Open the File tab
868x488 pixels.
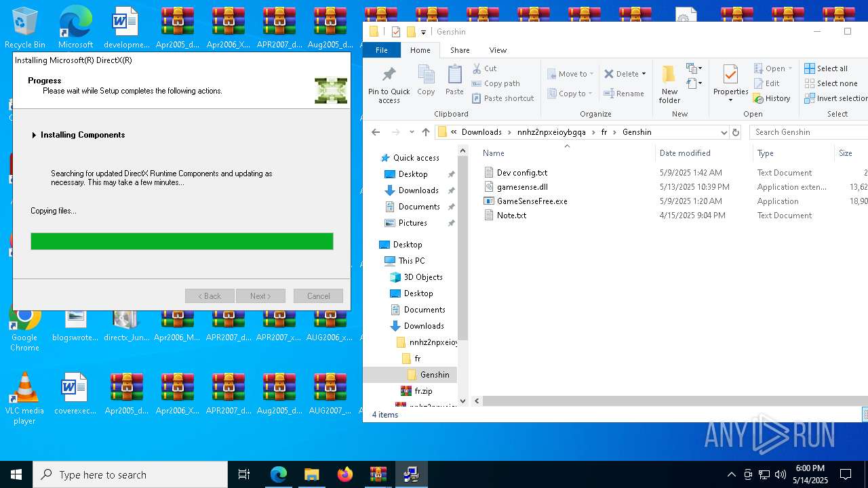382,50
